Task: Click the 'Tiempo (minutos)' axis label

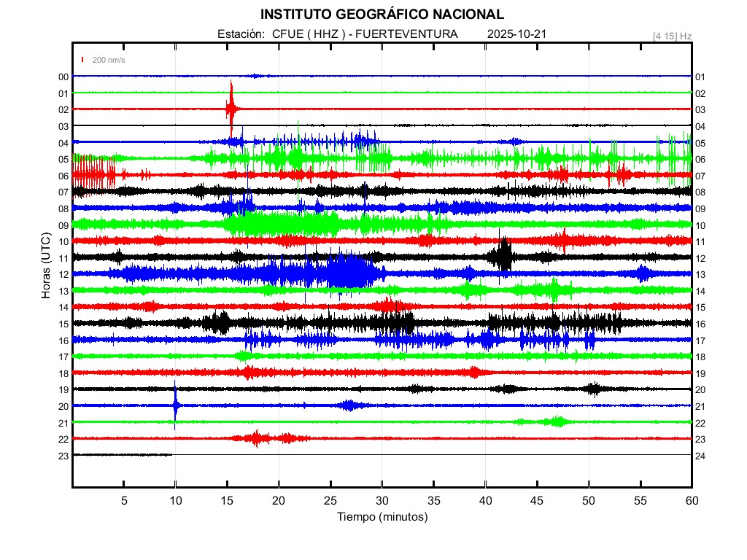Action: (382, 516)
